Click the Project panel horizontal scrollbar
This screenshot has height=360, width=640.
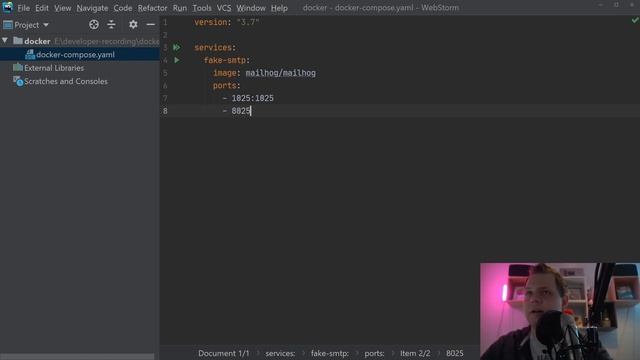[78, 357]
